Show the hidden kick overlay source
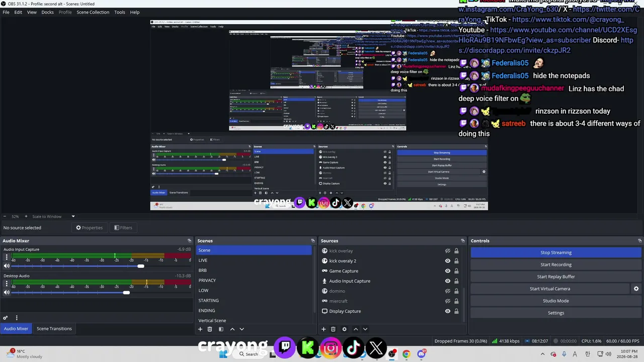 click(447, 251)
